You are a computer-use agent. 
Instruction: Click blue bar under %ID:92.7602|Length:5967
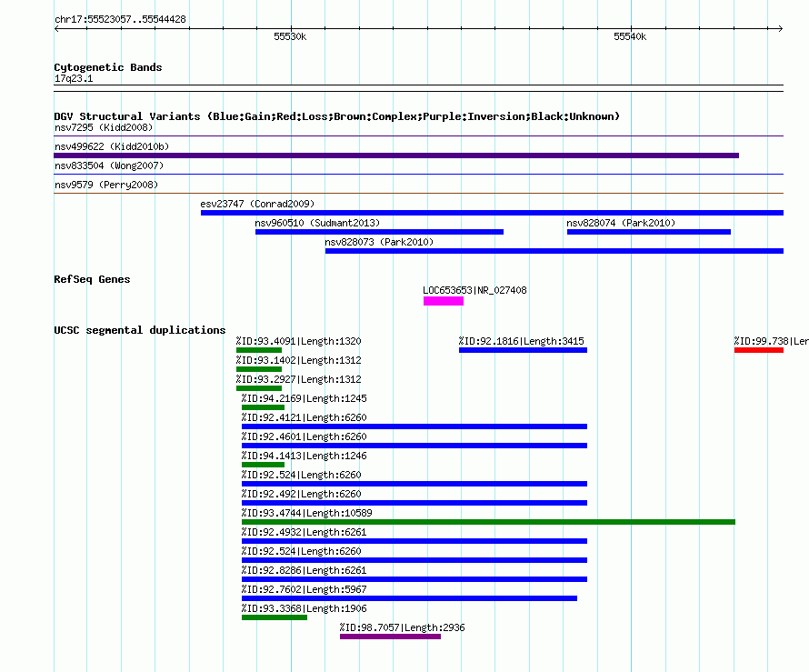[409, 598]
